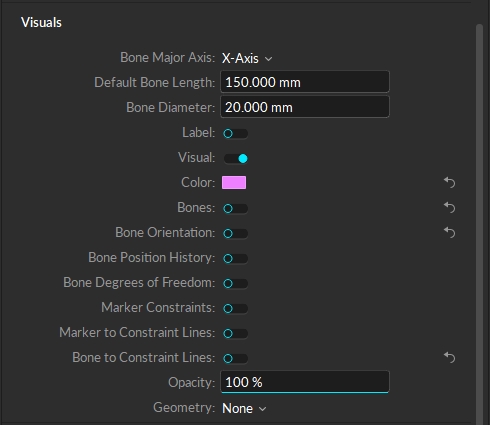Switch on Bone Orientation
Image resolution: width=490 pixels, height=425 pixels.
click(235, 233)
